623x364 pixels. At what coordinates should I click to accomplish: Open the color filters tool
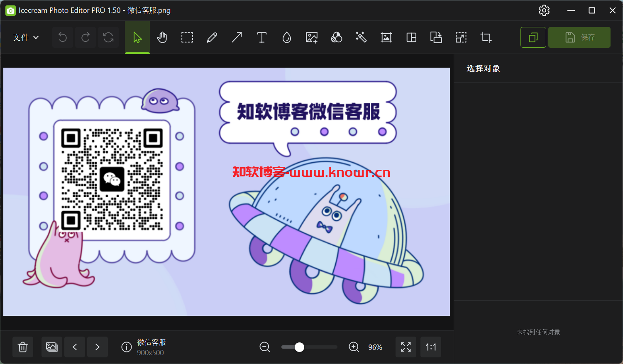click(x=336, y=37)
